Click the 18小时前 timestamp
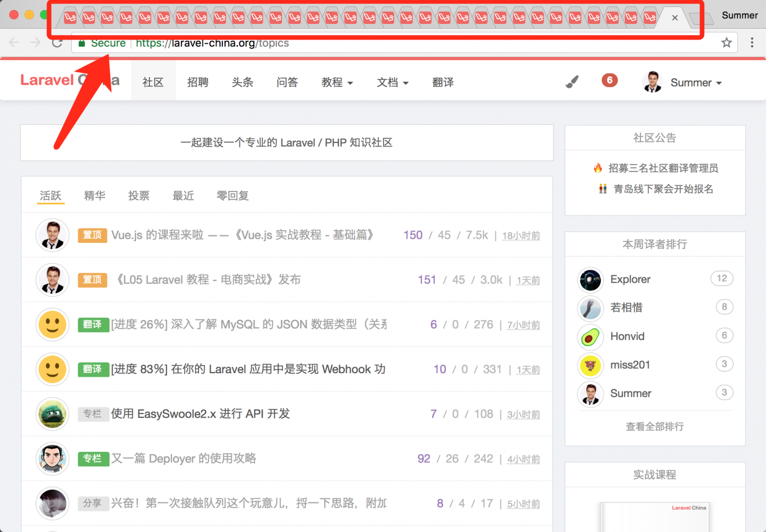This screenshot has height=532, width=766. (x=521, y=235)
